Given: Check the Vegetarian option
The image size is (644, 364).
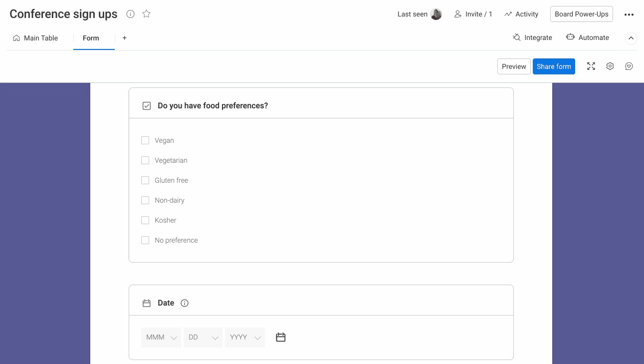Looking at the screenshot, I should [145, 160].
